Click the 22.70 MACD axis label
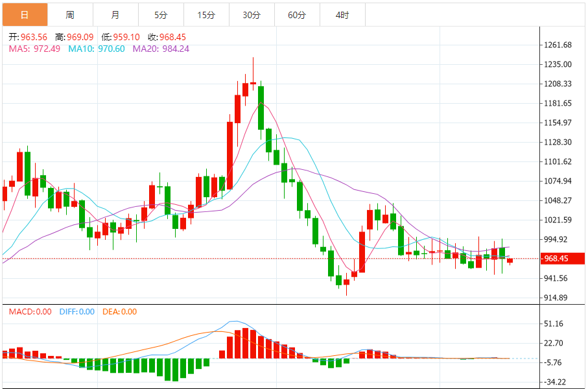Screen dimensions: 588x389 [x=554, y=343]
